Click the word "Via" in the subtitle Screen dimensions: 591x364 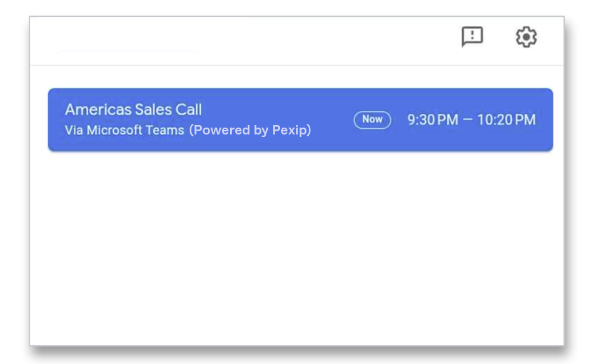point(73,130)
